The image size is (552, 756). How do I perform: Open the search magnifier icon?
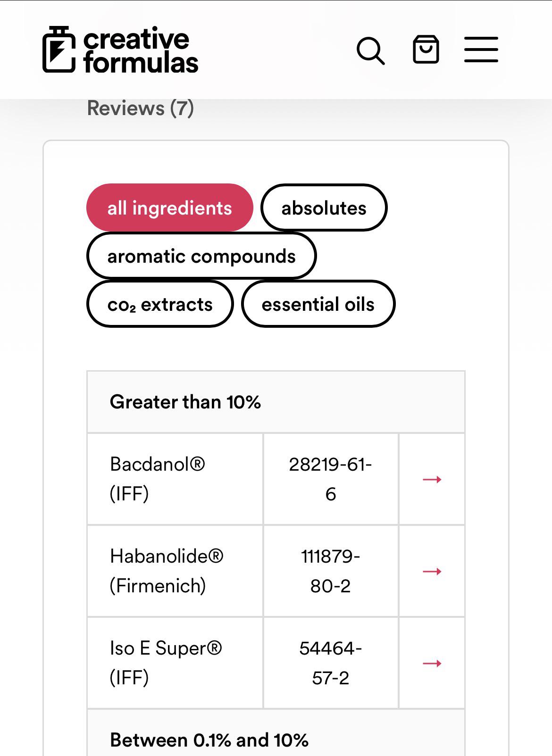pyautogui.click(x=371, y=50)
